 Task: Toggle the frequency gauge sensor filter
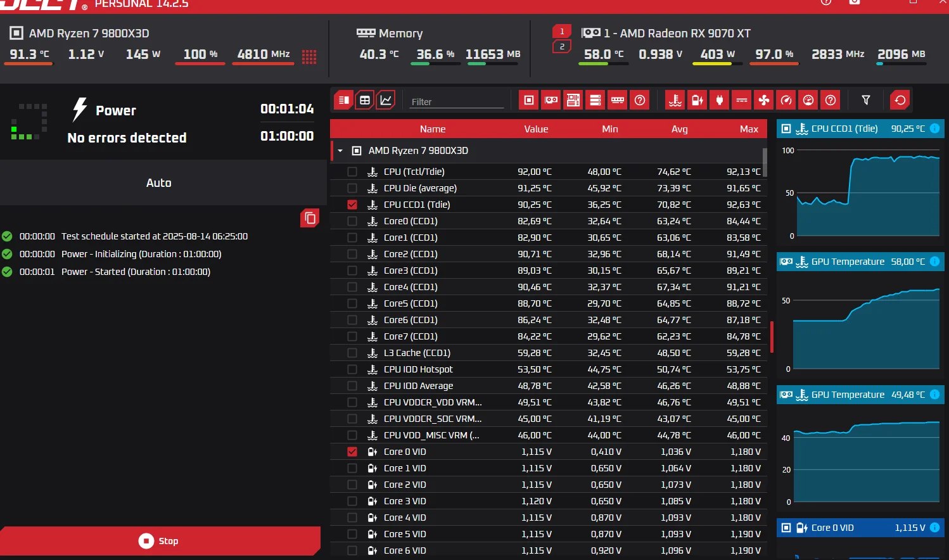(786, 100)
